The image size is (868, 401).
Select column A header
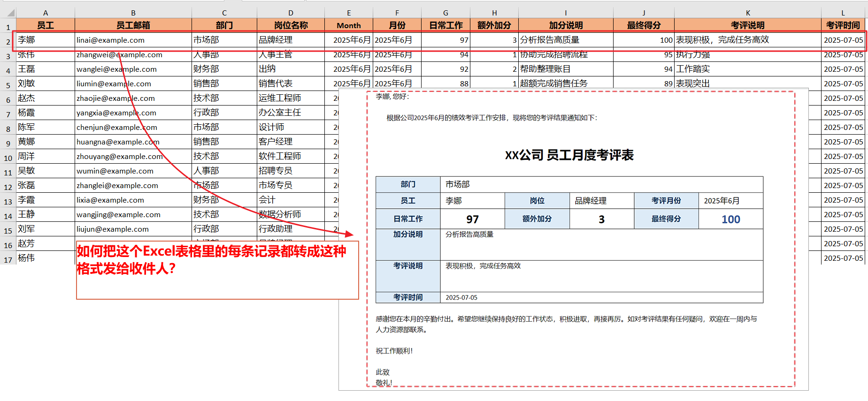click(x=46, y=13)
